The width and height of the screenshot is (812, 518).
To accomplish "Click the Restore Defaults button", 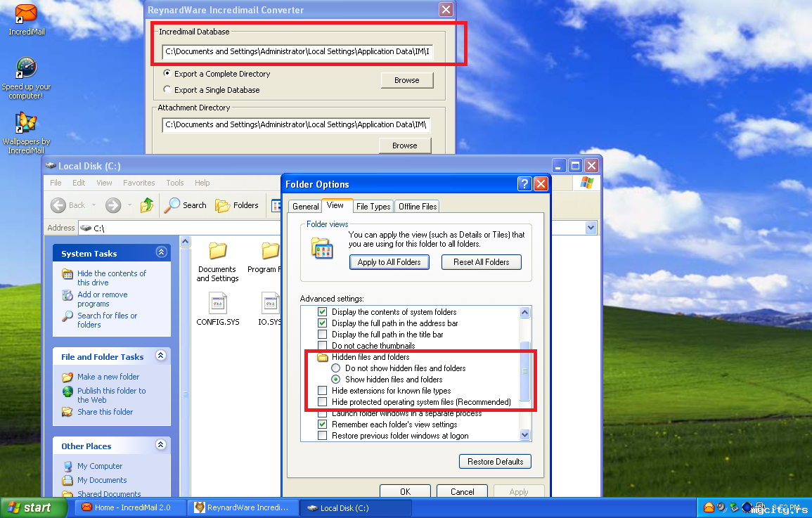I will (x=495, y=462).
